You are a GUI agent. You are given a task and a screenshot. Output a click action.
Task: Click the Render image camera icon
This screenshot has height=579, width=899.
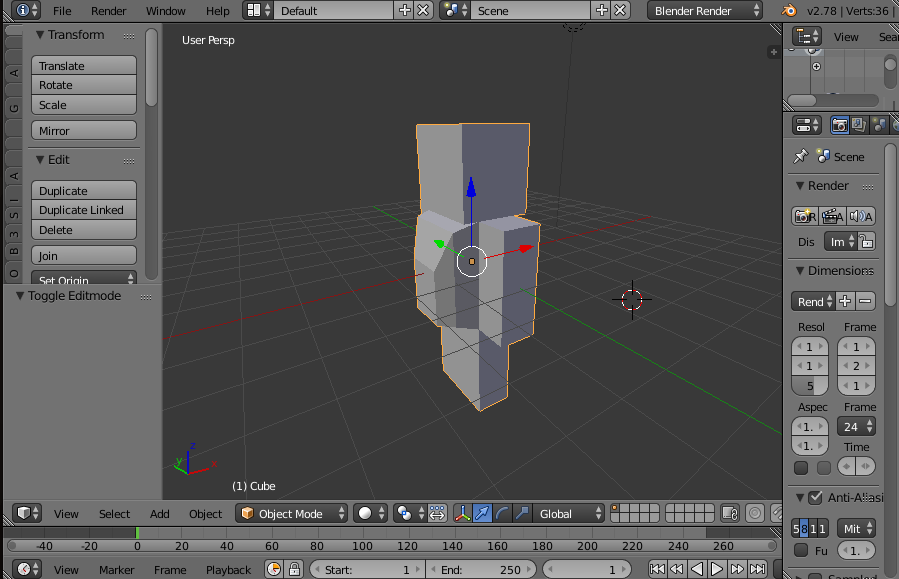pos(803,216)
